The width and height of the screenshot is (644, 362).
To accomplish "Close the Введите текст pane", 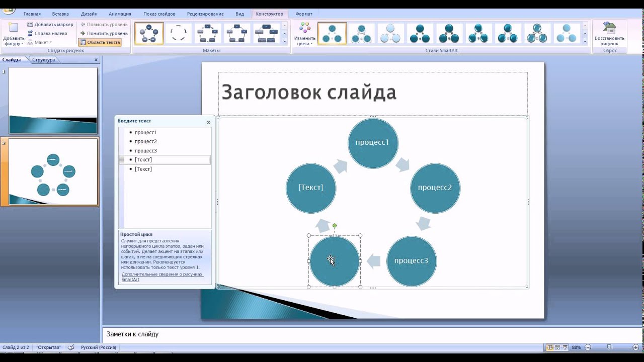I will click(x=208, y=122).
